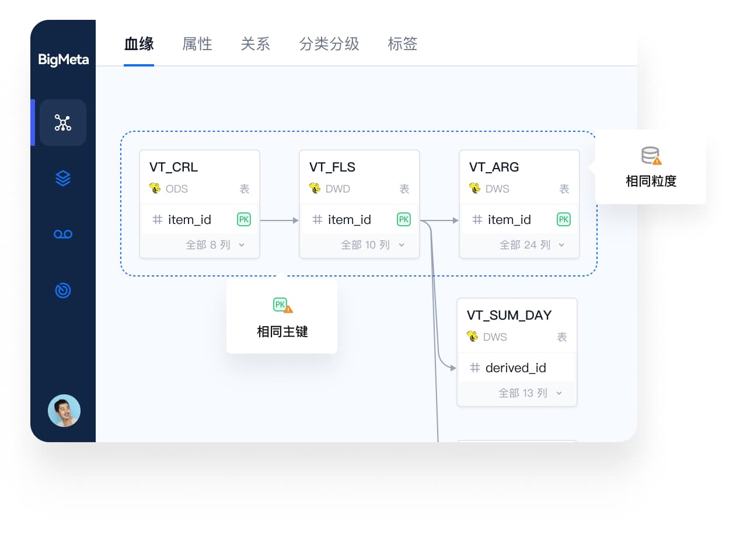
Task: Switch to the 属性 tab
Action: point(197,44)
